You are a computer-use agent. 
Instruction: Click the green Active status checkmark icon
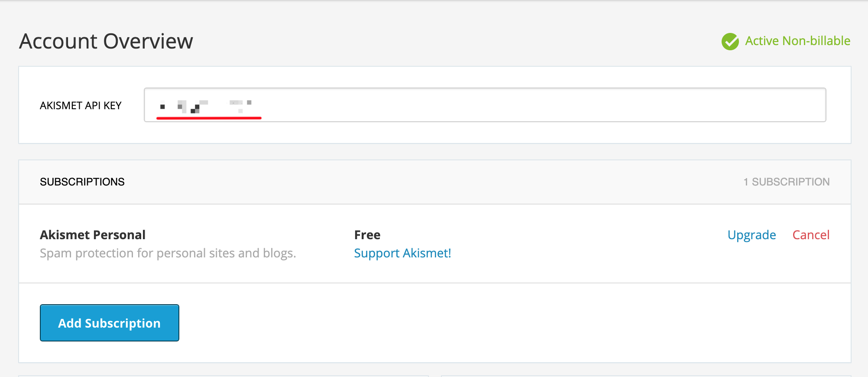730,42
